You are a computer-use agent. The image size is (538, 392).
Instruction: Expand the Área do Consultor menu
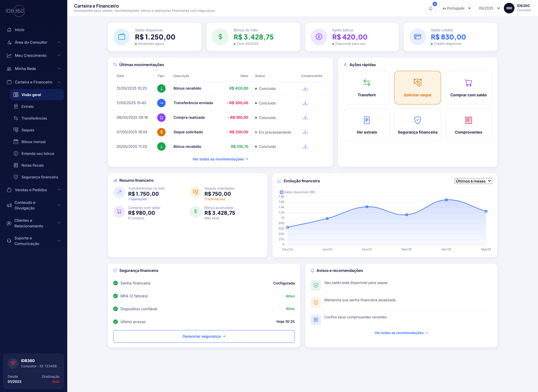(x=33, y=42)
